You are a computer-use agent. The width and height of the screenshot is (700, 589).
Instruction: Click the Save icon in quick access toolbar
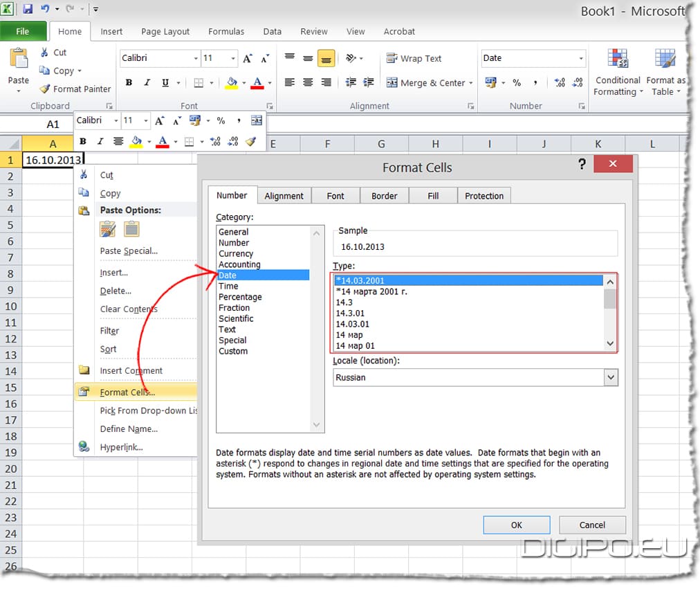point(28,10)
